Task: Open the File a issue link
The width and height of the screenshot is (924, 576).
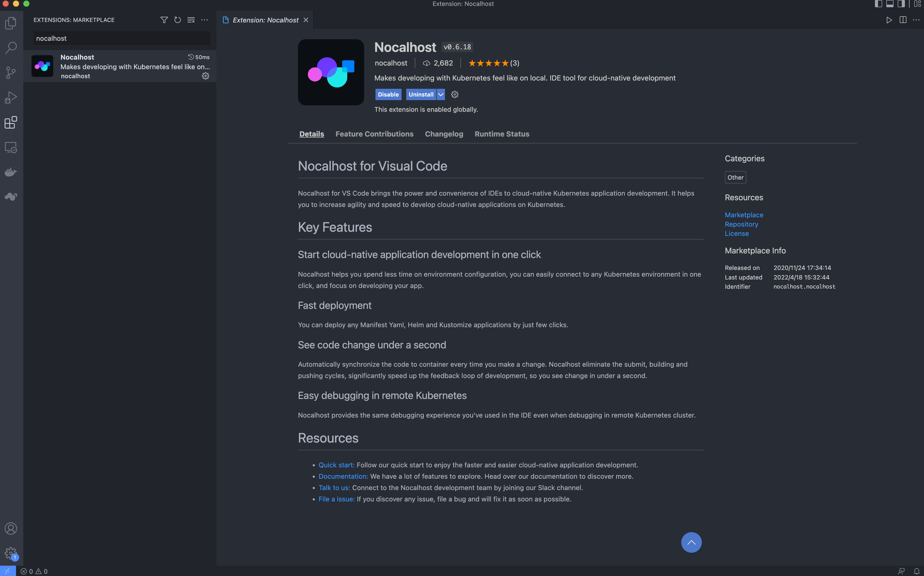Action: click(x=336, y=499)
